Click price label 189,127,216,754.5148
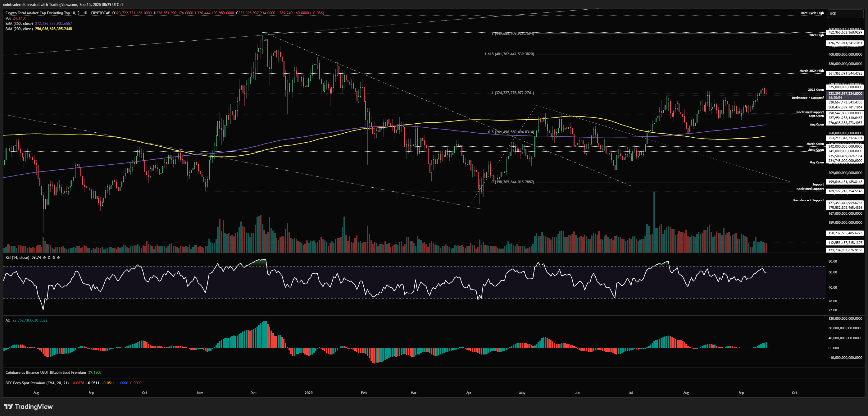 point(845,191)
